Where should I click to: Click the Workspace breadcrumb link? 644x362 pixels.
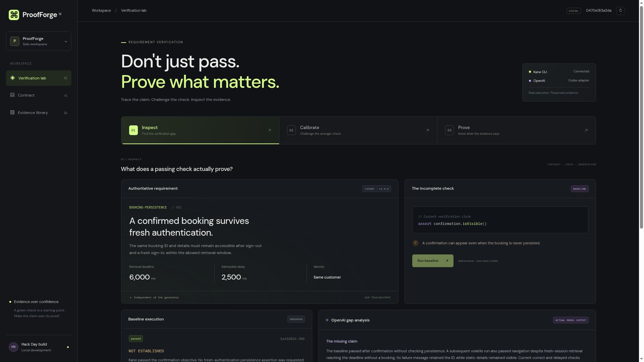[101, 11]
